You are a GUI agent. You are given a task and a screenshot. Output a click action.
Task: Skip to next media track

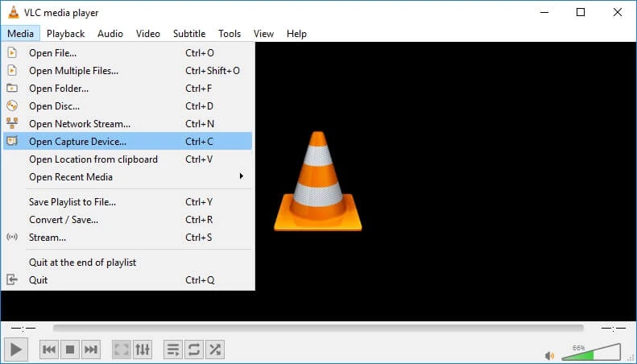(x=90, y=350)
